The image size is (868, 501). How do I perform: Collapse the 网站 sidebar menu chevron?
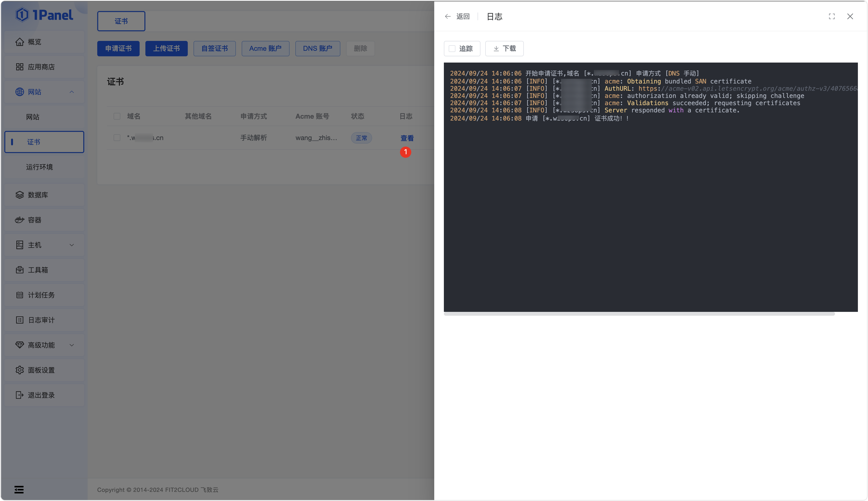71,92
